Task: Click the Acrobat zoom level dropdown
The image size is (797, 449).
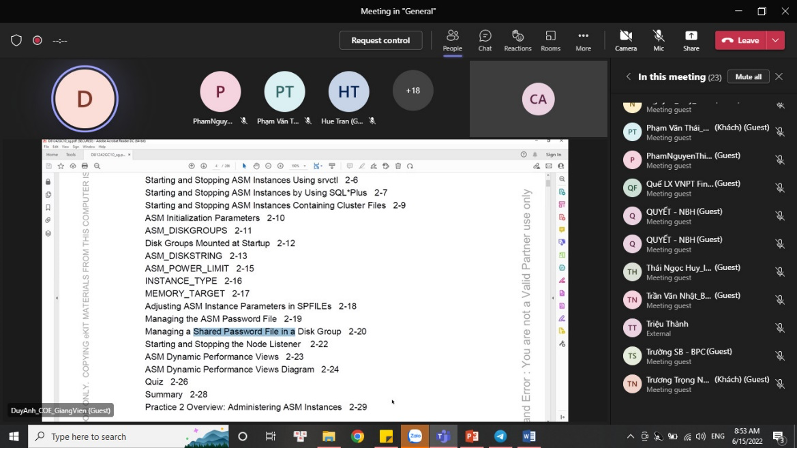Action: [x=298, y=166]
